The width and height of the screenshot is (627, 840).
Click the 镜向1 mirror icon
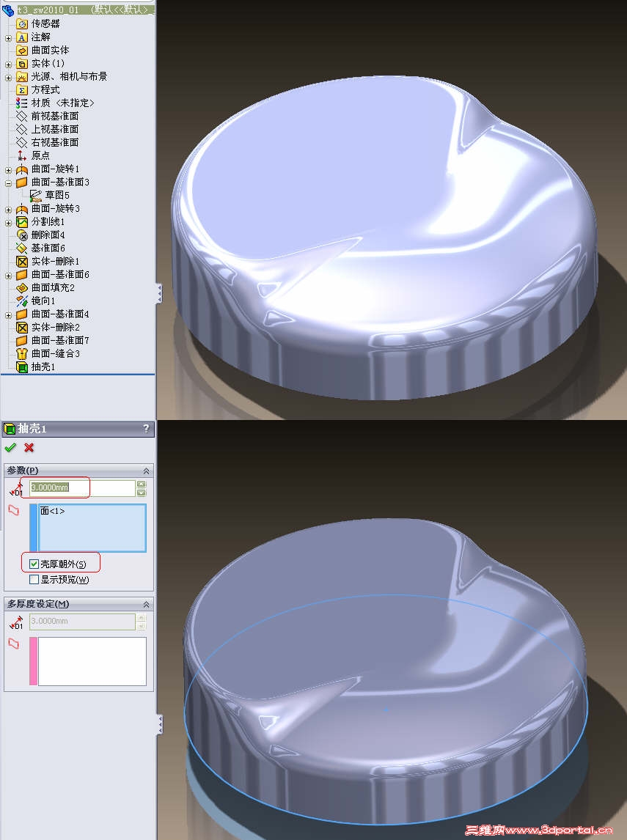[x=22, y=301]
